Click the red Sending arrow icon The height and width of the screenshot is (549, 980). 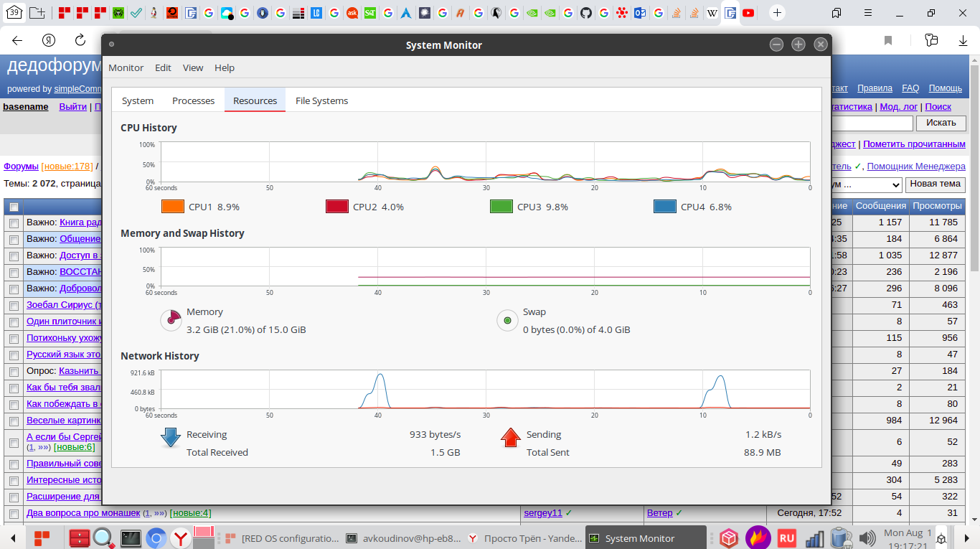coord(510,437)
